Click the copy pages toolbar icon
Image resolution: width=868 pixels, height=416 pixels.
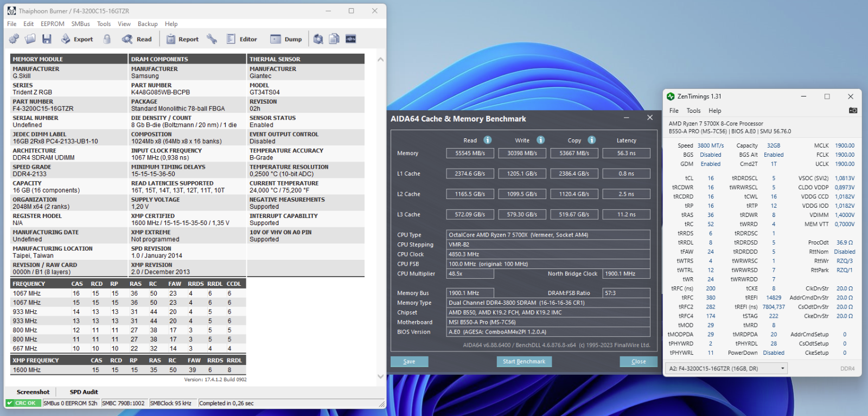point(334,39)
